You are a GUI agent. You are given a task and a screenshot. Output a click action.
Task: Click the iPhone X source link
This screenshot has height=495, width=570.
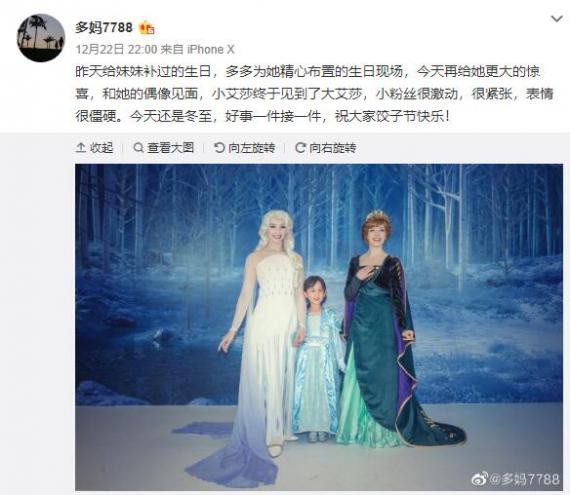[x=211, y=49]
